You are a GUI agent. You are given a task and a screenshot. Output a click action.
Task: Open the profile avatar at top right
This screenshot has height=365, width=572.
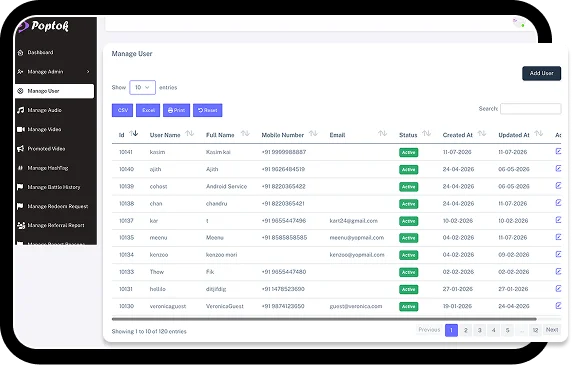[x=519, y=23]
